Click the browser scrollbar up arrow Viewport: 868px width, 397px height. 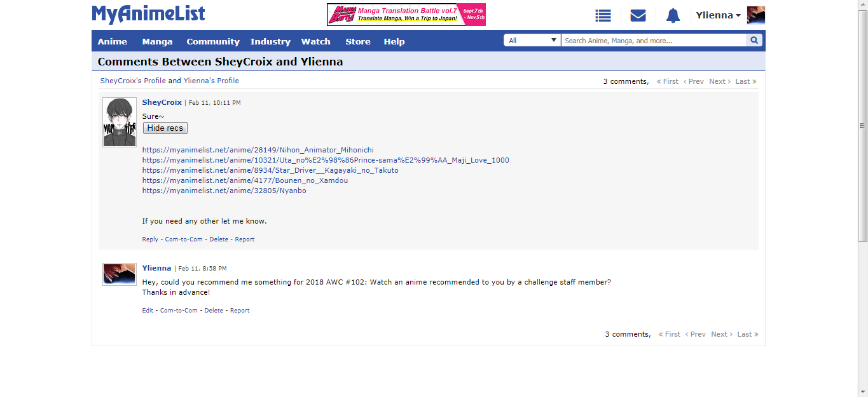[862, 5]
